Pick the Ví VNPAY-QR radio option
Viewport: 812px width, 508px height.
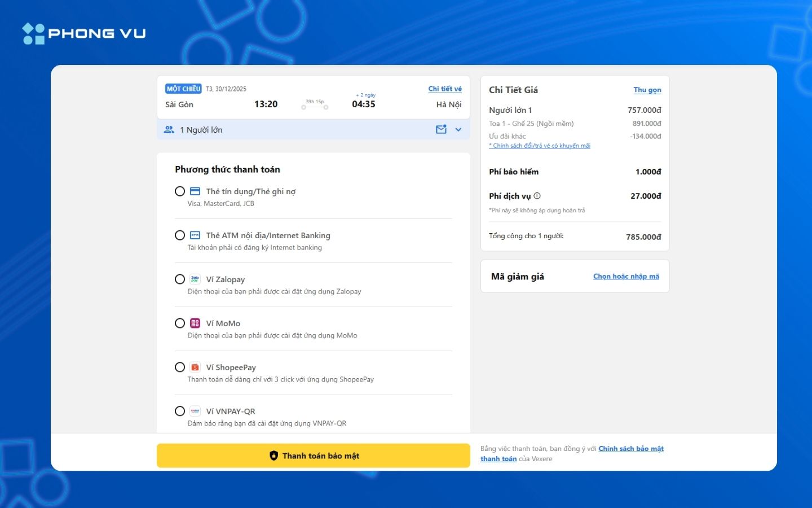click(x=180, y=411)
